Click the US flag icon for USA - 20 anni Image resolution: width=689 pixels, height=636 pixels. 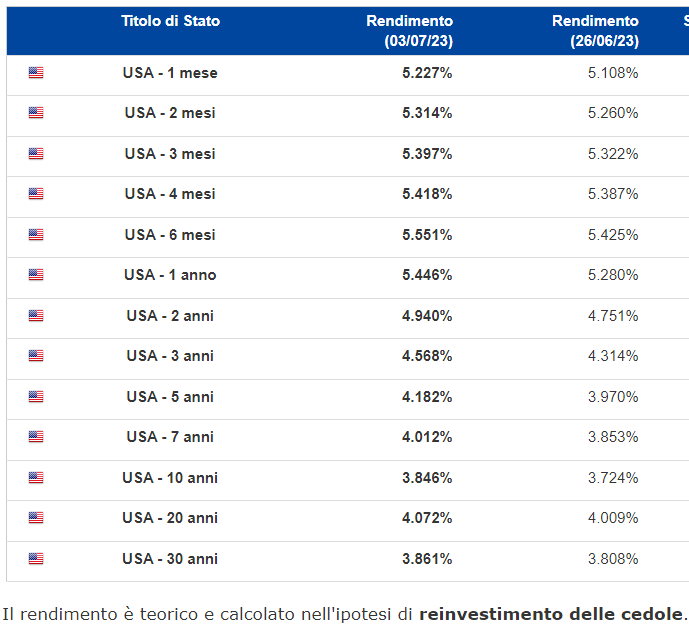36,518
